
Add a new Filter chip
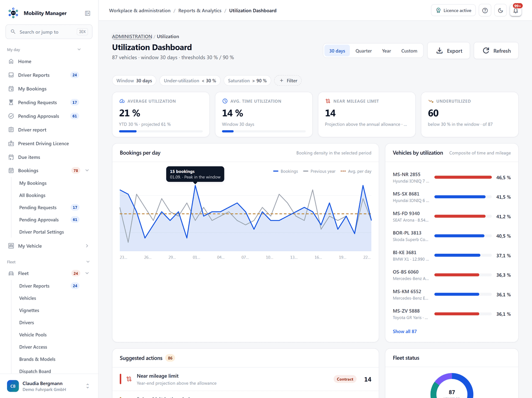288,81
